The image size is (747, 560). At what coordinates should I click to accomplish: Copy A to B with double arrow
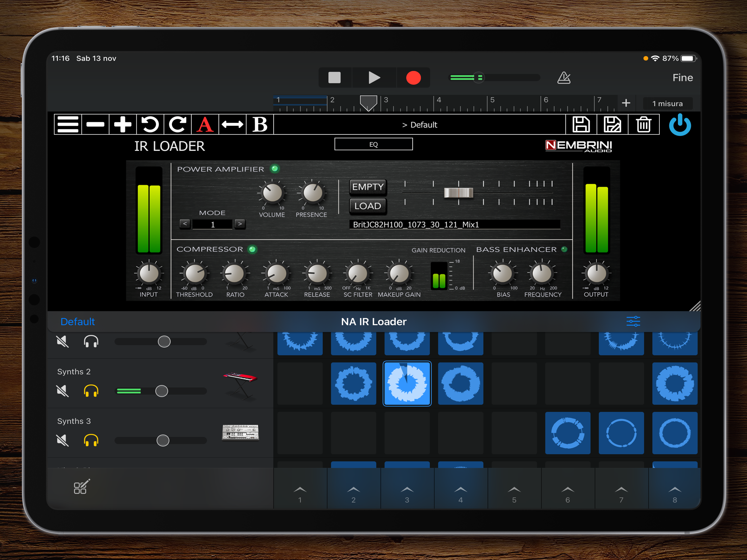[x=232, y=125]
